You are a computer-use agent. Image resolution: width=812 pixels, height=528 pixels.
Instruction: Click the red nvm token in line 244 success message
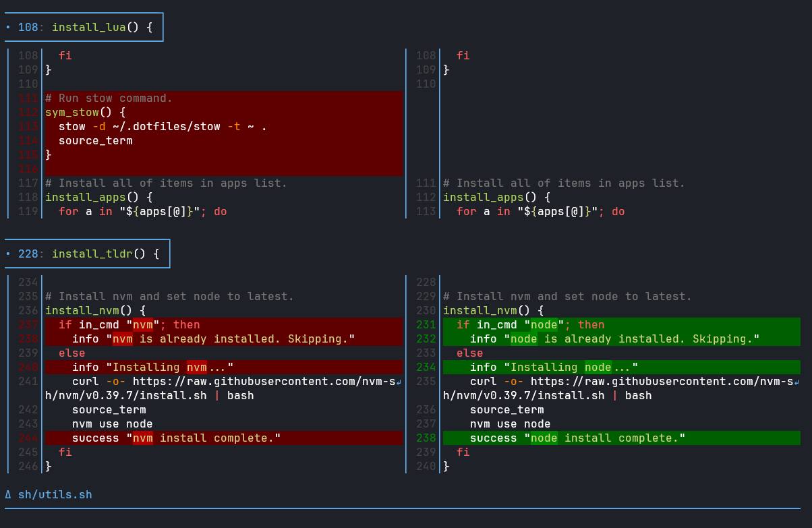click(142, 438)
